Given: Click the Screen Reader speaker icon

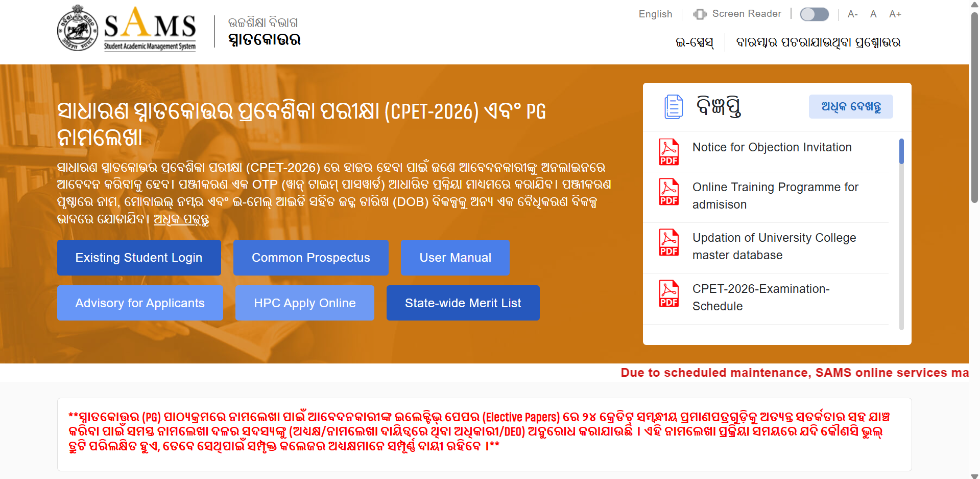Looking at the screenshot, I should coord(700,14).
